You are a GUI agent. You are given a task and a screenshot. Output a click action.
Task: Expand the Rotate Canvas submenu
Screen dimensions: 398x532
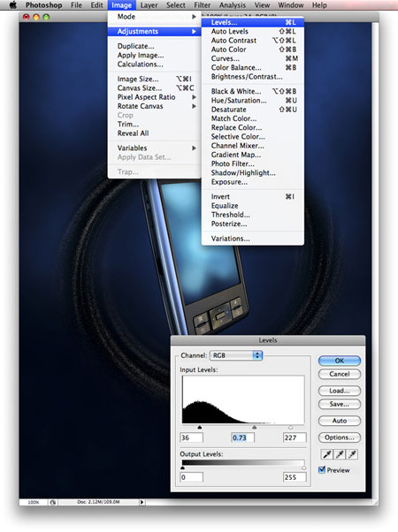click(154, 106)
